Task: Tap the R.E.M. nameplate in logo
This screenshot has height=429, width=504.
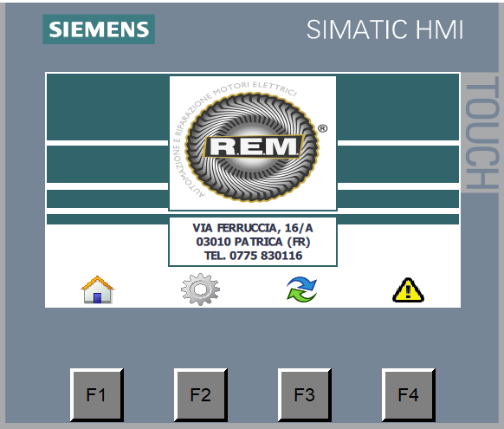Action: click(254, 147)
